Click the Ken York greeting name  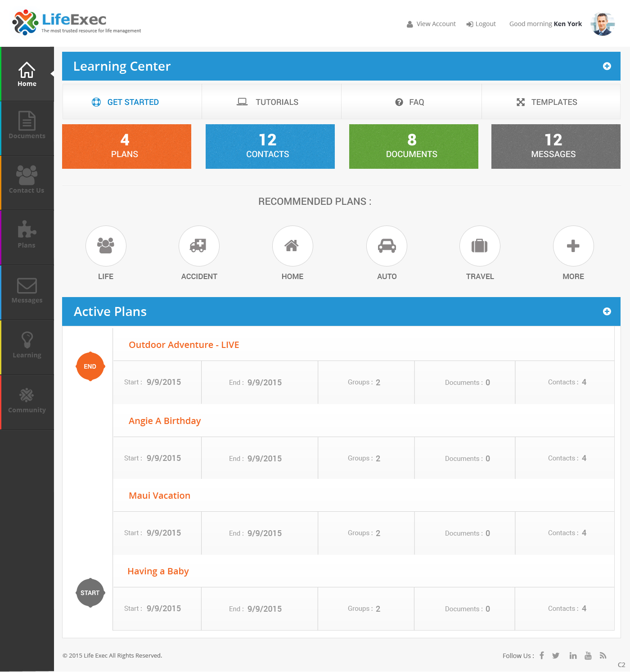coord(568,24)
